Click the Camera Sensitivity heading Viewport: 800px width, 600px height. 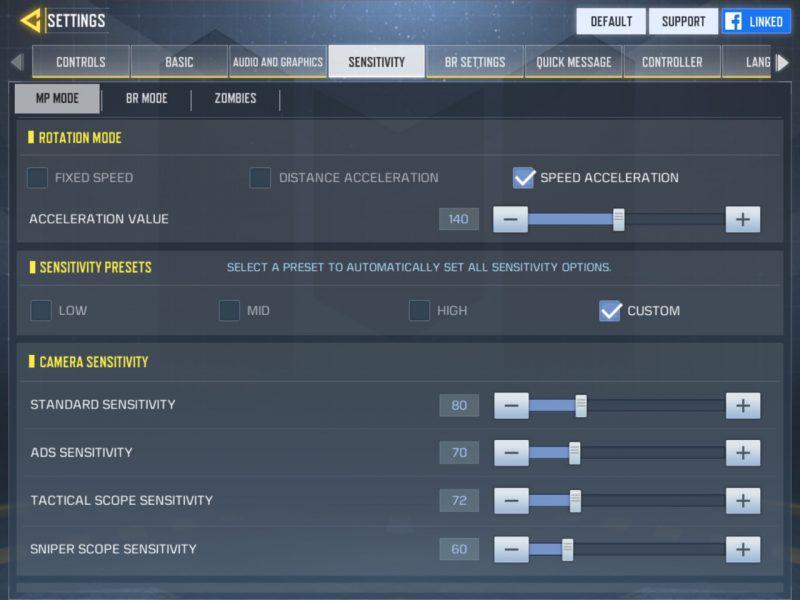(94, 362)
